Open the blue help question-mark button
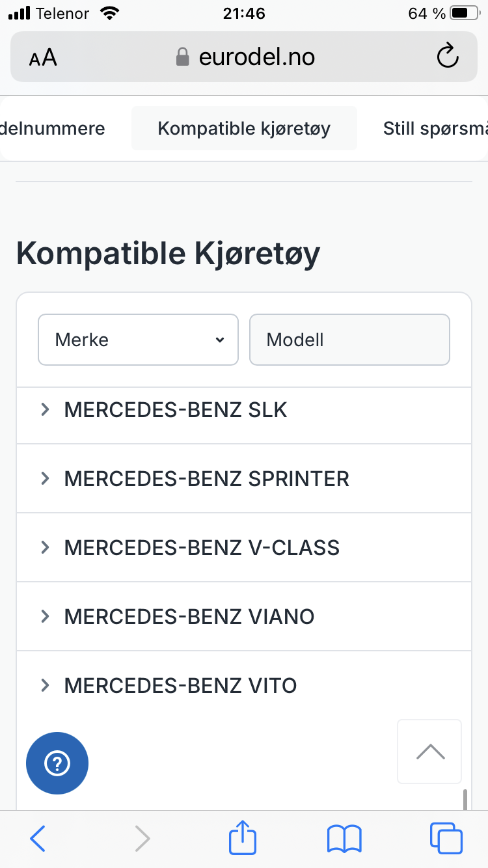This screenshot has width=488, height=868. (57, 763)
